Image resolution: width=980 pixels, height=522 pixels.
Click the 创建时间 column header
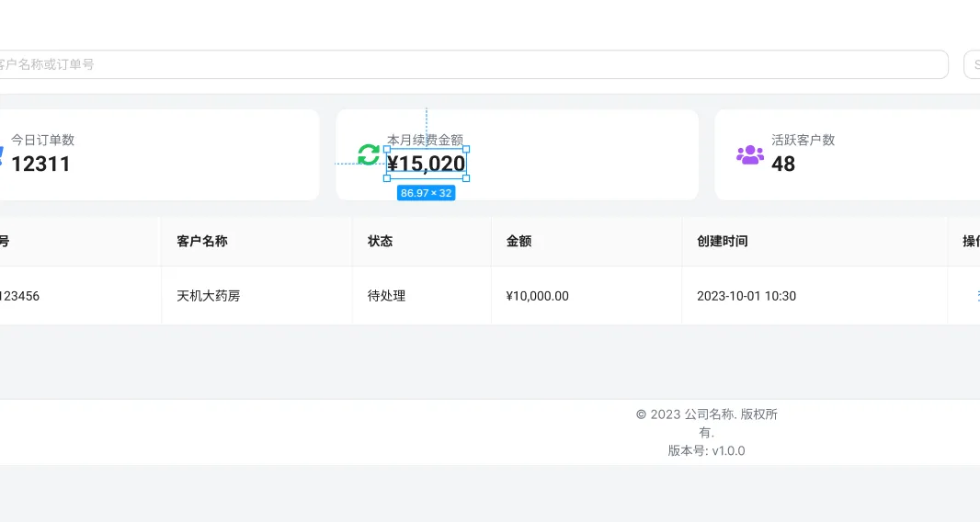tap(723, 241)
